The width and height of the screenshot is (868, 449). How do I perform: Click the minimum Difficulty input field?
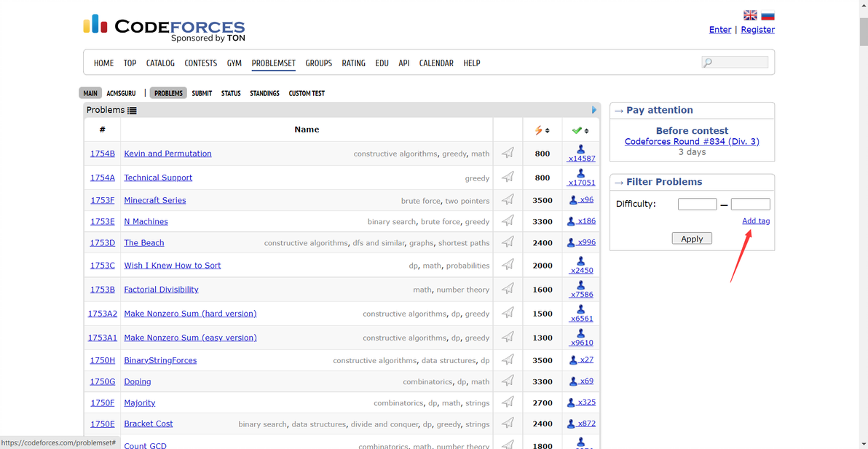point(697,204)
